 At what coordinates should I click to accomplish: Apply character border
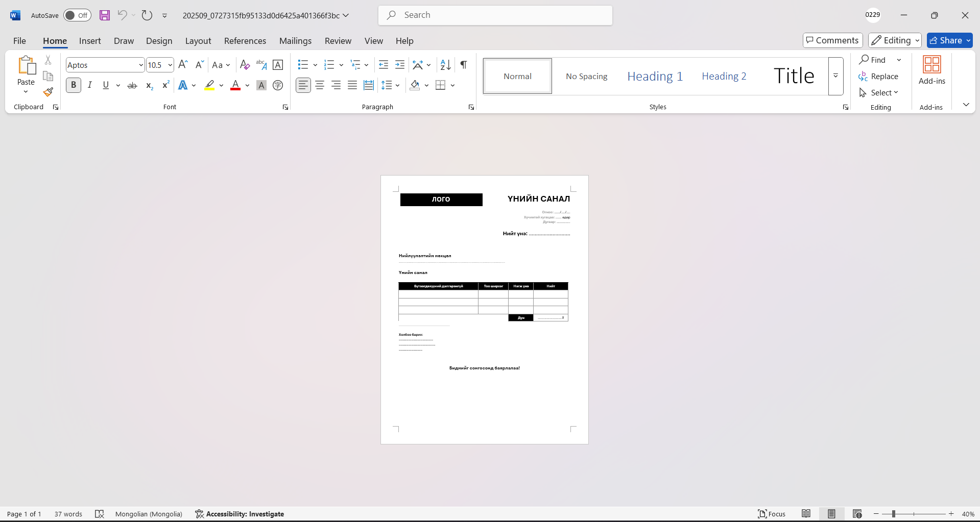pos(278,65)
